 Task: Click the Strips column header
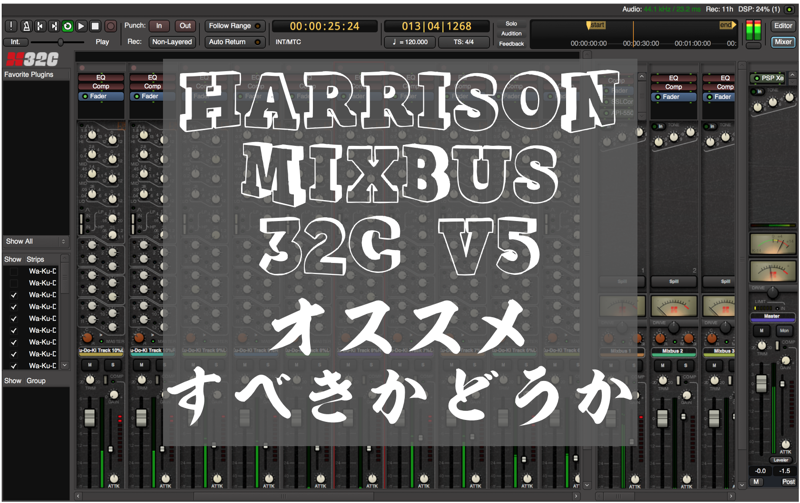click(x=35, y=259)
